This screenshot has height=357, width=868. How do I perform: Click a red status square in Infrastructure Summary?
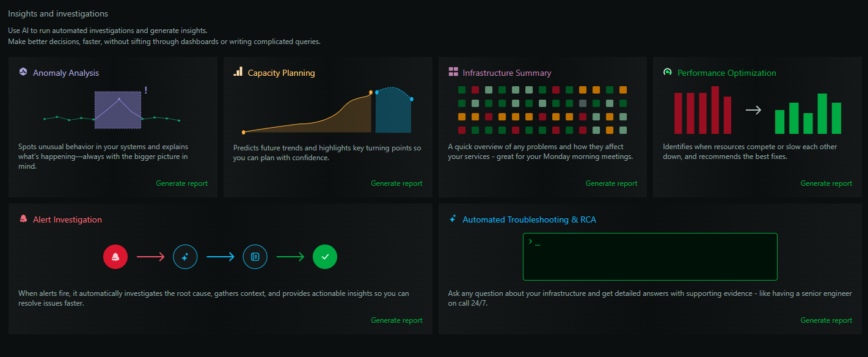point(475,89)
